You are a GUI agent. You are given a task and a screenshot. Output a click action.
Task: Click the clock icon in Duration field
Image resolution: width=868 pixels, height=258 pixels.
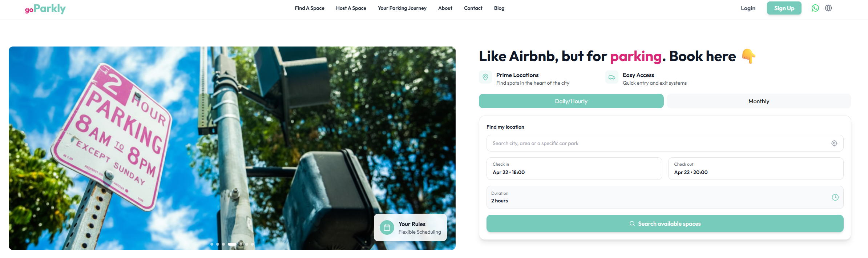click(835, 197)
